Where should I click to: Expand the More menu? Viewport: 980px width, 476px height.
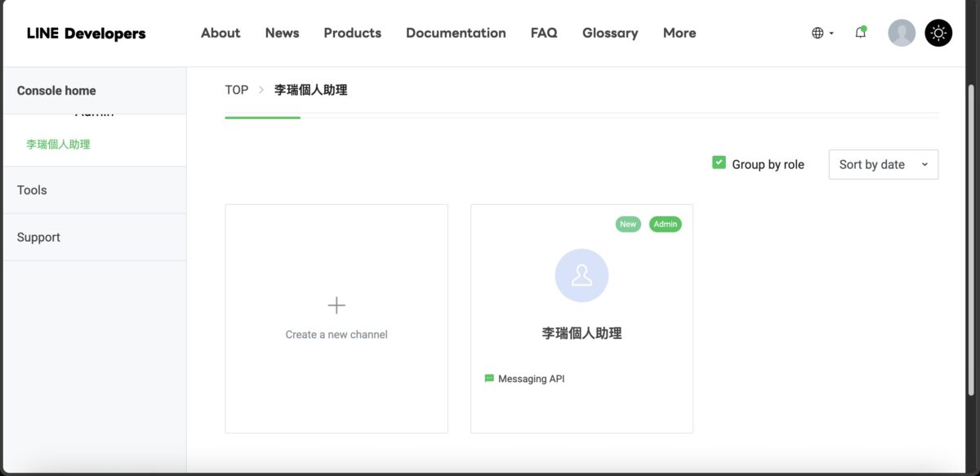[679, 33]
